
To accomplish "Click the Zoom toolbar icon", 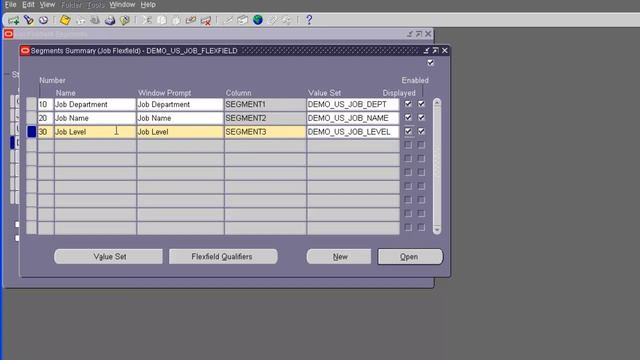I will (242, 20).
